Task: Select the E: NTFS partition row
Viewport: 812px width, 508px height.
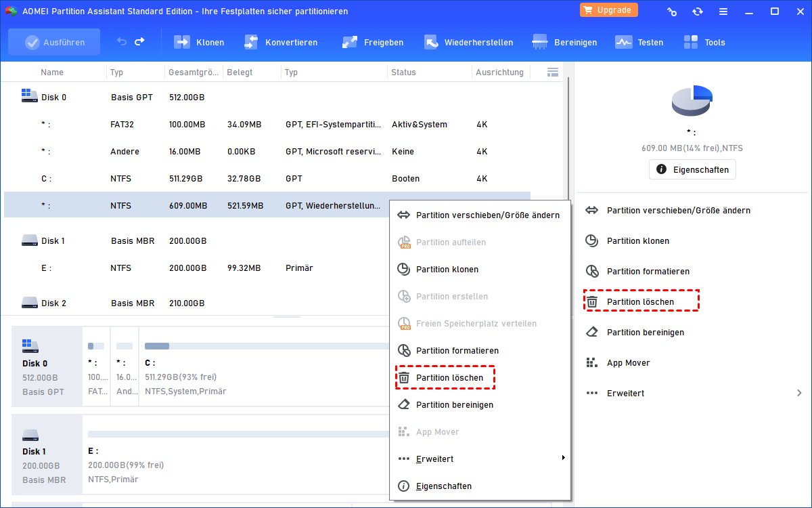Action: pos(196,268)
